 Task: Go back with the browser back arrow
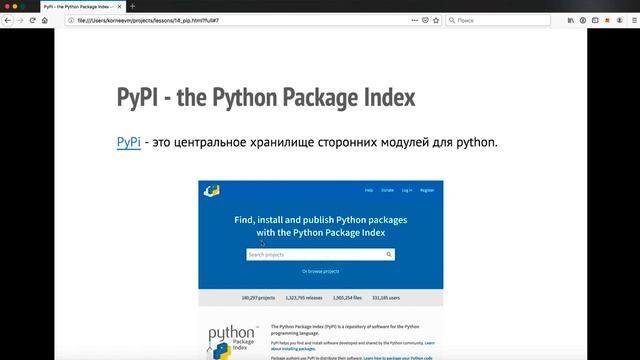click(8, 20)
